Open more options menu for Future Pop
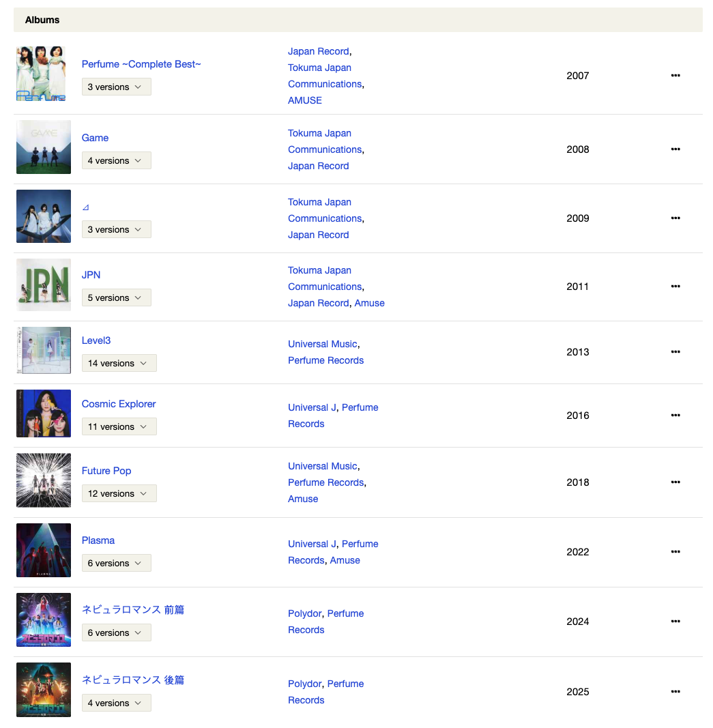The height and width of the screenshot is (728, 713). click(x=675, y=482)
